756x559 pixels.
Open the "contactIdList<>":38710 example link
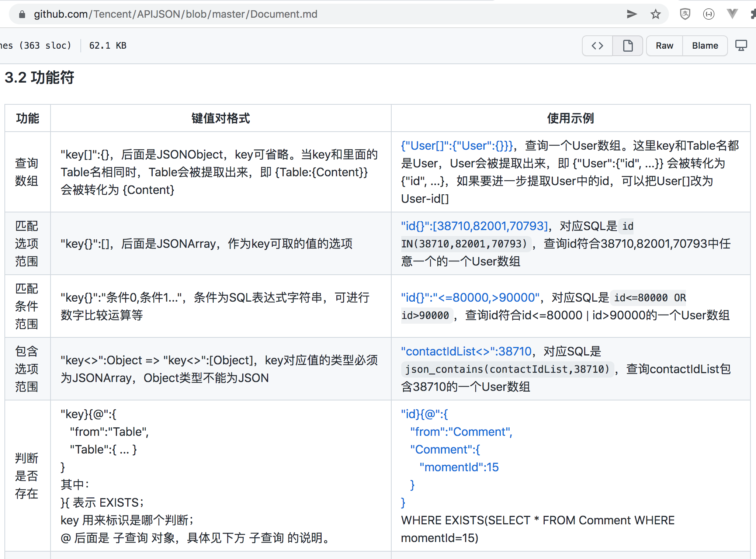click(466, 351)
